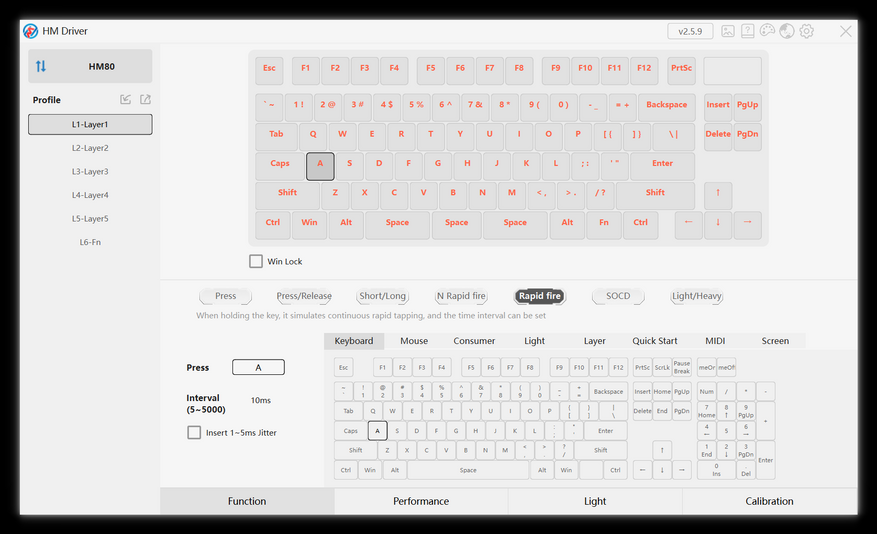Switch to the Mouse tab
The height and width of the screenshot is (534, 877).
[414, 341]
